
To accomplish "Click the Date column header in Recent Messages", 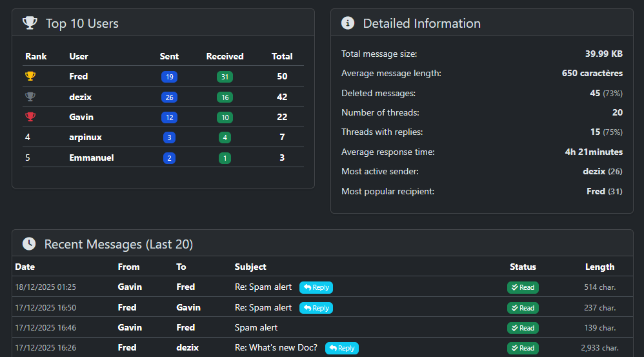I will pos(25,267).
